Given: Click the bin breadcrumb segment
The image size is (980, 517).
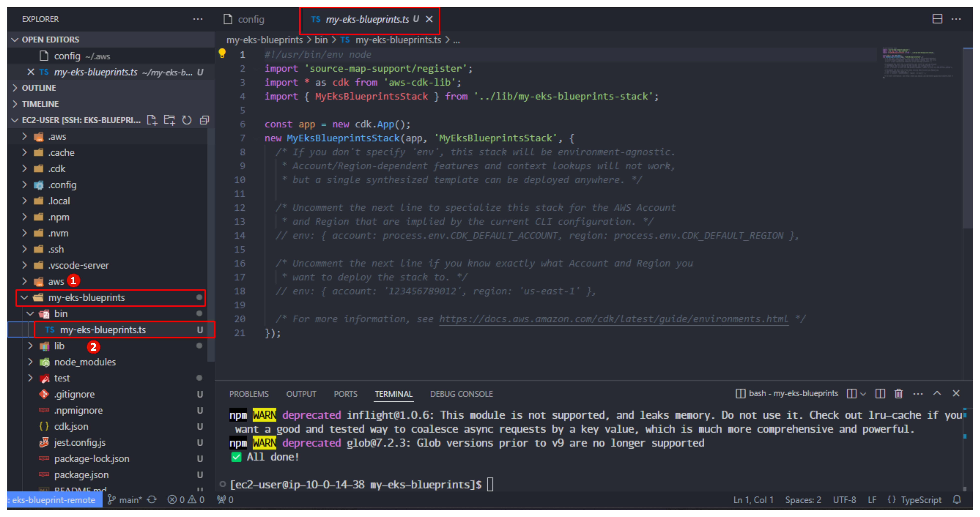Looking at the screenshot, I should (321, 40).
